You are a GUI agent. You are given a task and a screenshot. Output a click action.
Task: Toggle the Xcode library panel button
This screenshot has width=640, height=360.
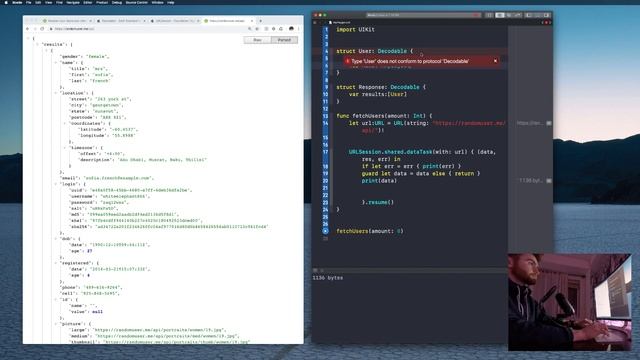click(489, 15)
